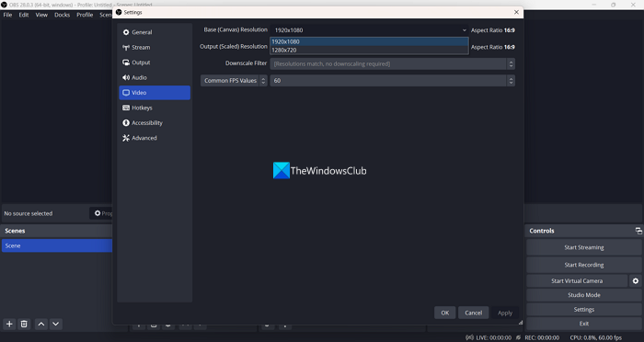Choose 1280x720 from the resolution list
Viewport: 644px width, 342px height.
point(369,50)
